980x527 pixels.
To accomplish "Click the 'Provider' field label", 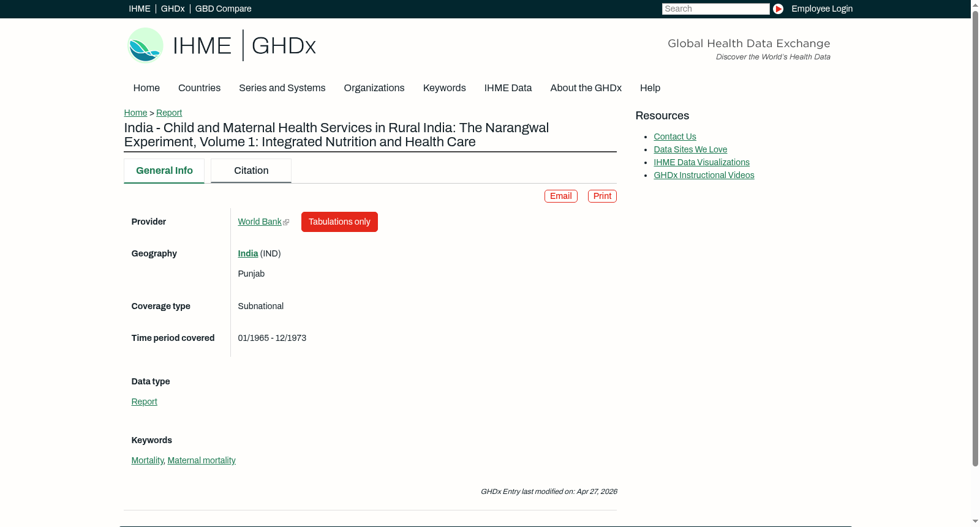I will pos(148,222).
